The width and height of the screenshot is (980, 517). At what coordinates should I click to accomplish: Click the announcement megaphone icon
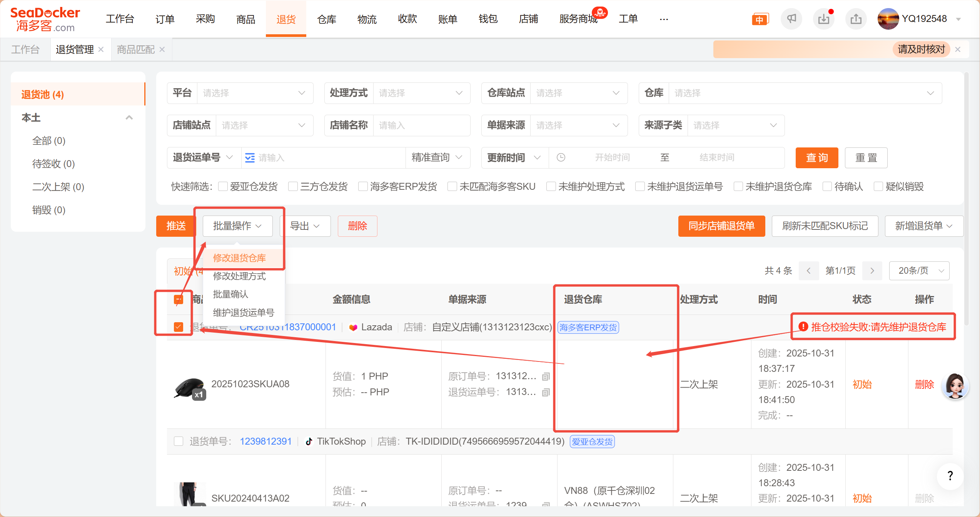791,19
